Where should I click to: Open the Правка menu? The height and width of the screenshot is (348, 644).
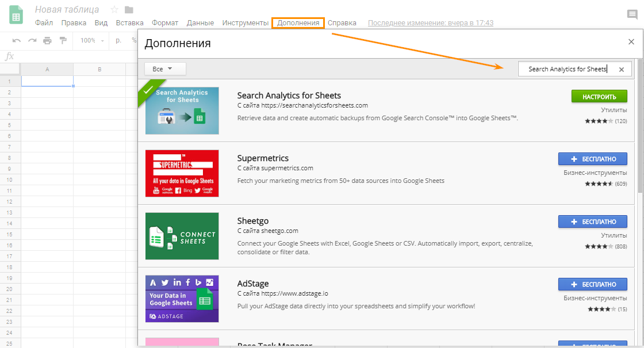[74, 23]
